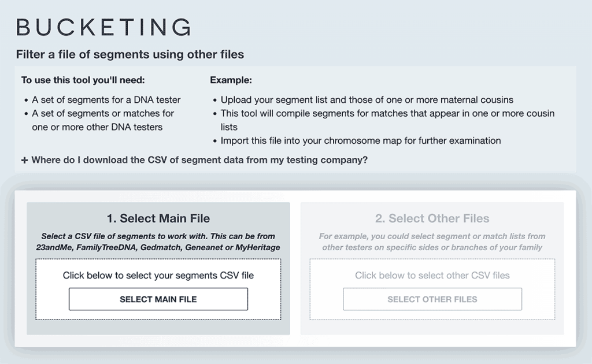Viewport: 592px width, 364px height.
Task: Click the bullet about importing into your chromosome map
Action: tap(361, 140)
